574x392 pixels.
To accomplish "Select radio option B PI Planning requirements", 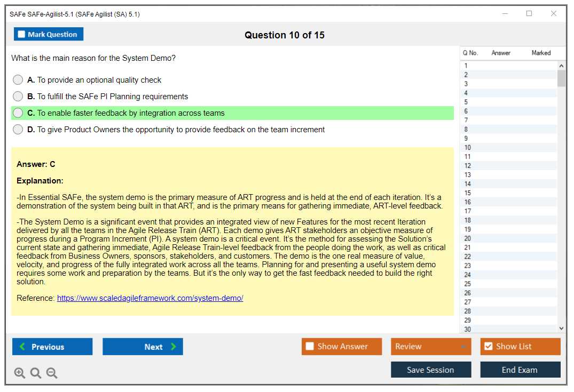I will (18, 97).
